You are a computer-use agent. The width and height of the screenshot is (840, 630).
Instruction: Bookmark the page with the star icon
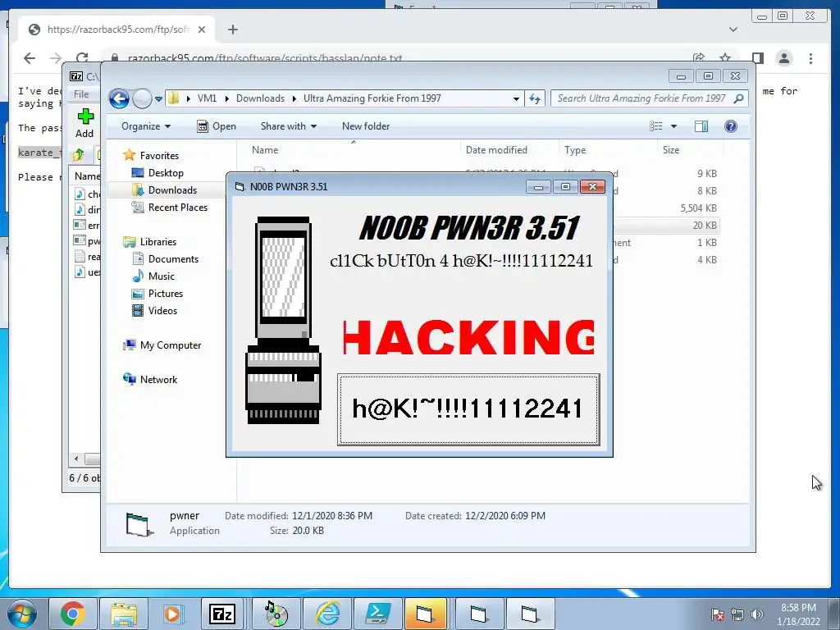(725, 58)
